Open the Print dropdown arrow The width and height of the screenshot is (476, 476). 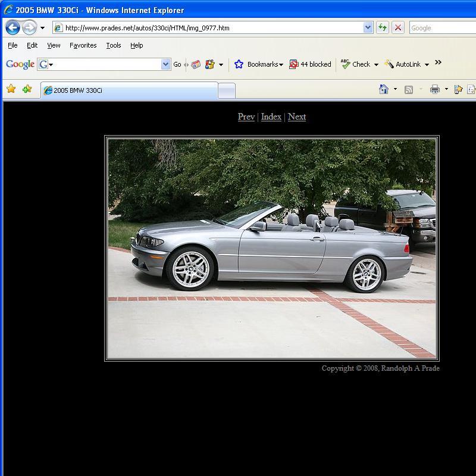point(446,89)
